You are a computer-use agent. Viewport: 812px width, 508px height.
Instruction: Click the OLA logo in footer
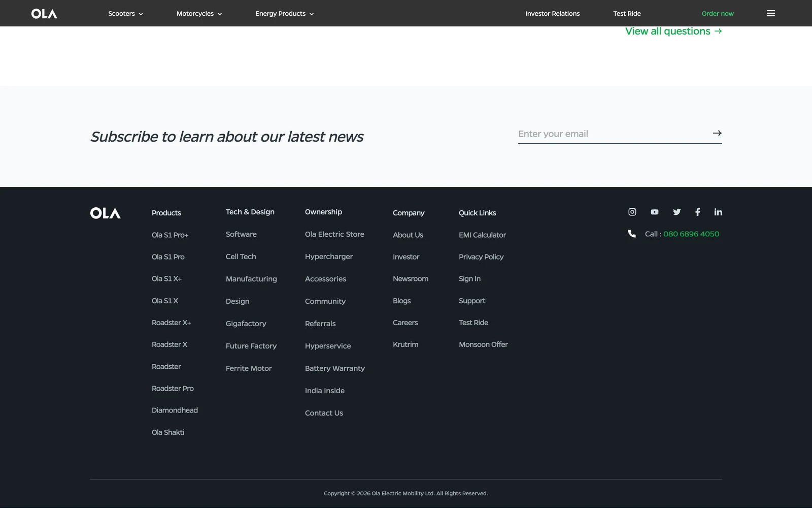tap(106, 213)
